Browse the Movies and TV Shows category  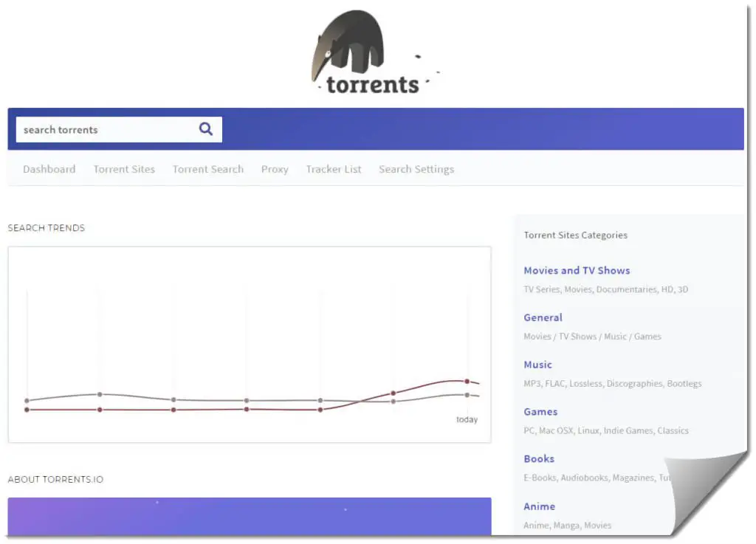tap(577, 270)
